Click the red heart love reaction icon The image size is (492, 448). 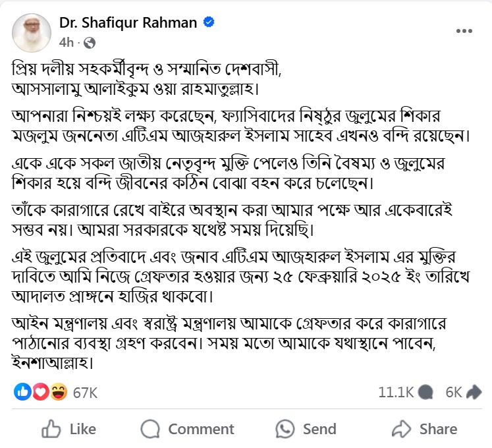pos(40,392)
